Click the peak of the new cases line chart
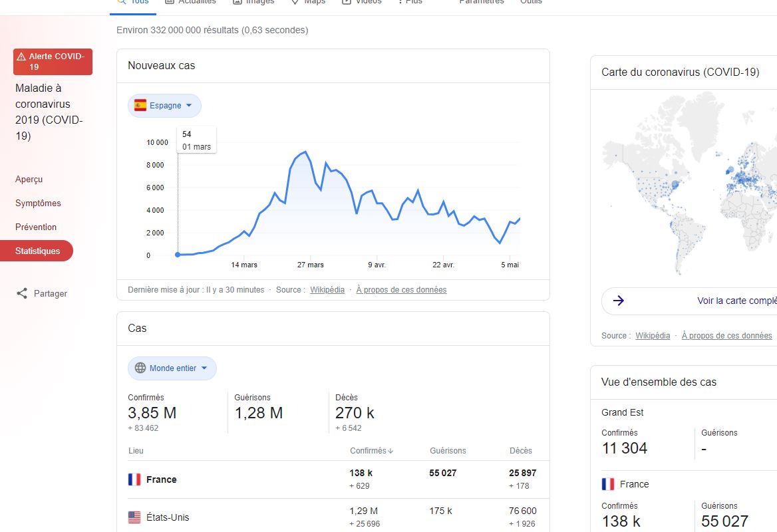This screenshot has width=777, height=532. (305, 152)
